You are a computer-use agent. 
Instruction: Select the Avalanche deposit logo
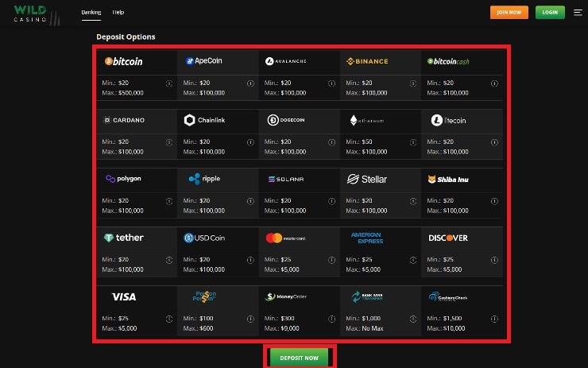coord(285,61)
